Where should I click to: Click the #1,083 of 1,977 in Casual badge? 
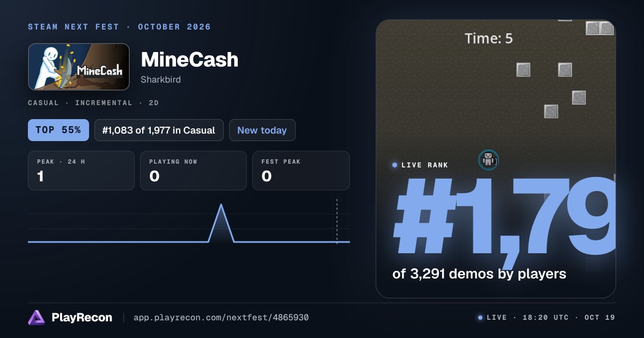159,130
